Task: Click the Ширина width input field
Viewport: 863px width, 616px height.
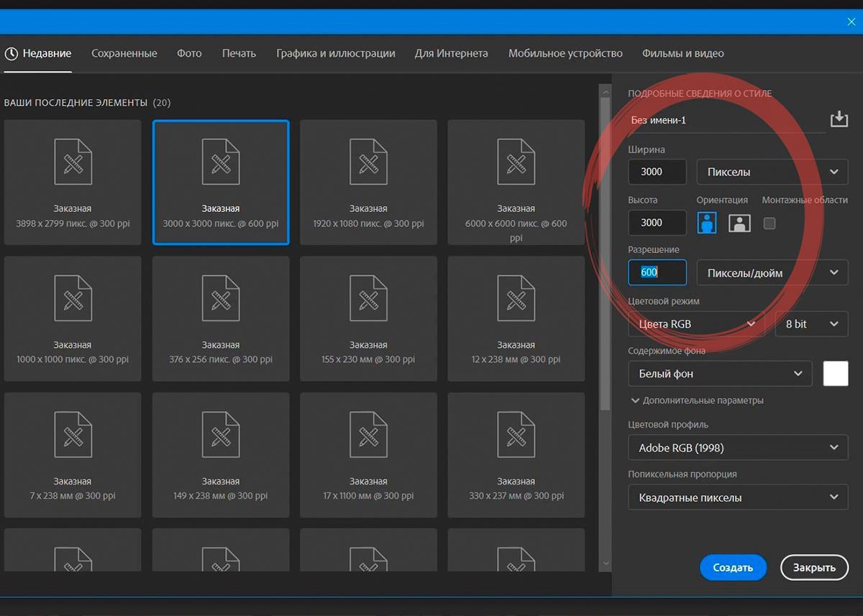Action: tap(657, 172)
